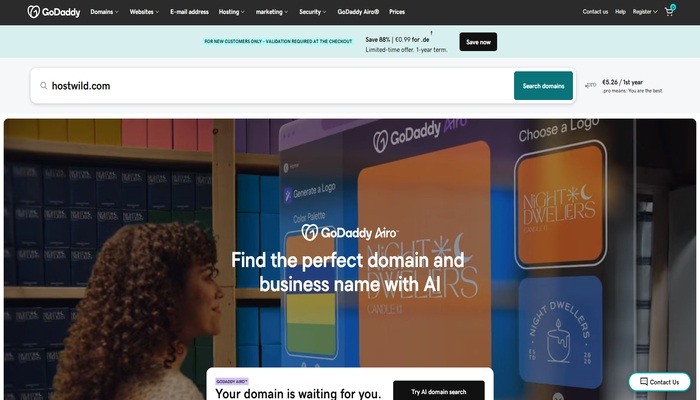Viewport: 700px width, 400px height.
Task: Click the GoDaddy logo in header
Action: pos(54,12)
